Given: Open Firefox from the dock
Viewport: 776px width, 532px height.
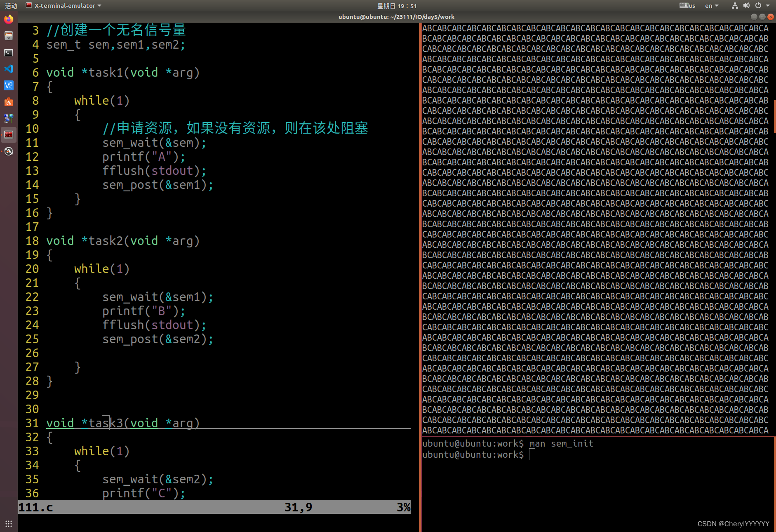Looking at the screenshot, I should coord(9,19).
